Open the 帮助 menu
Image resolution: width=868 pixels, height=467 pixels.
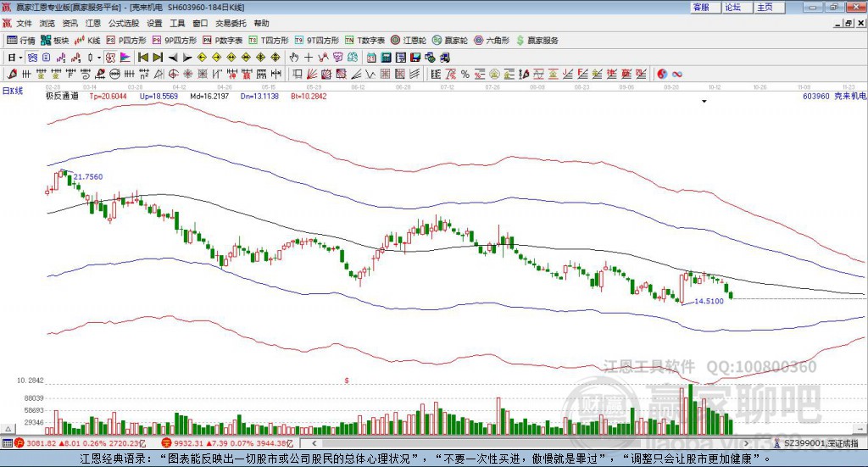pos(261,23)
